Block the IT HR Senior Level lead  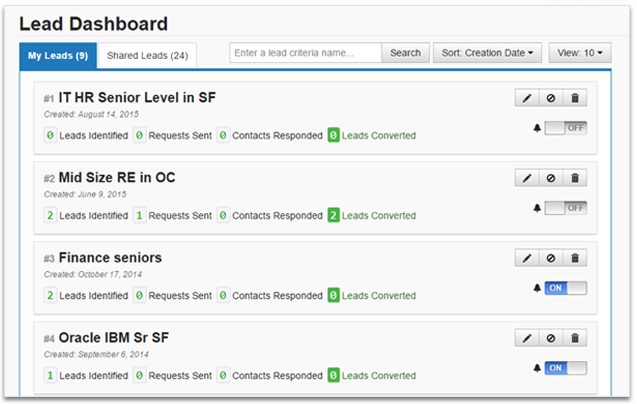coord(551,98)
